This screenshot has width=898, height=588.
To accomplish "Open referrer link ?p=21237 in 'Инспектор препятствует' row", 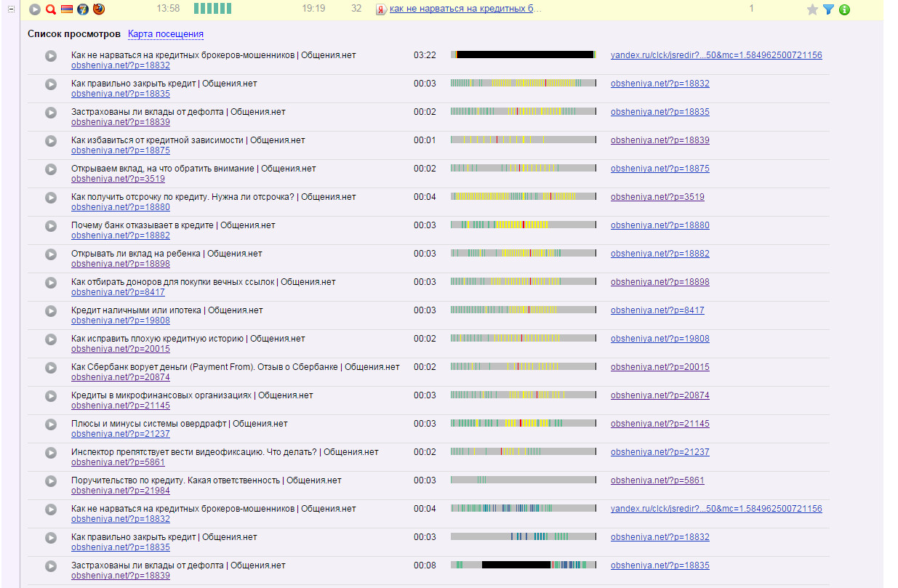I will pyautogui.click(x=660, y=452).
